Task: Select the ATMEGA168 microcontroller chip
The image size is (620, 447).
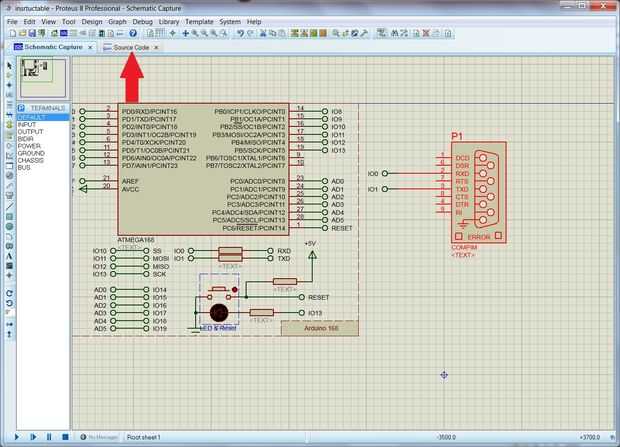Action: [x=203, y=169]
